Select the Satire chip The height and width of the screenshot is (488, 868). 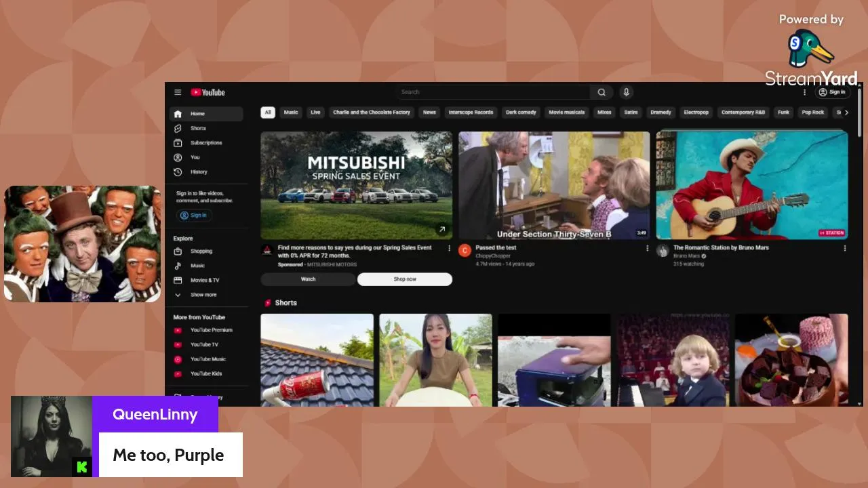(631, 113)
